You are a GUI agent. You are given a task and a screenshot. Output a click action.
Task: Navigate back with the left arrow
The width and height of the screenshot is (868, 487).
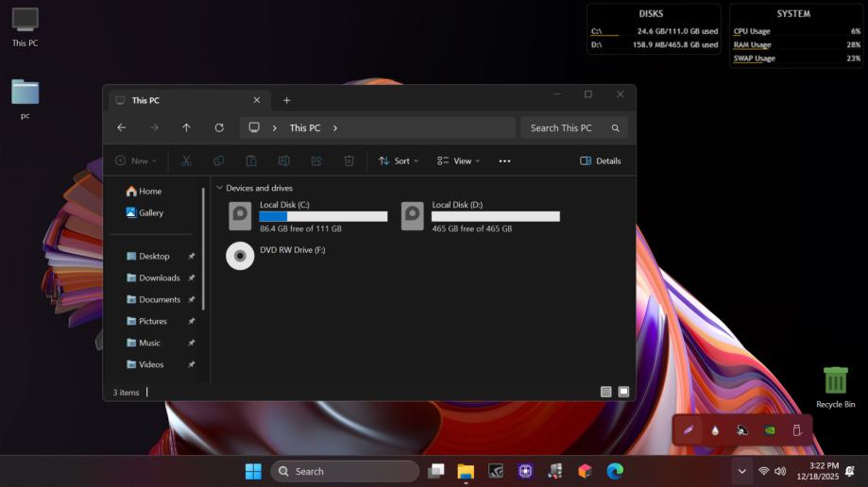(121, 128)
